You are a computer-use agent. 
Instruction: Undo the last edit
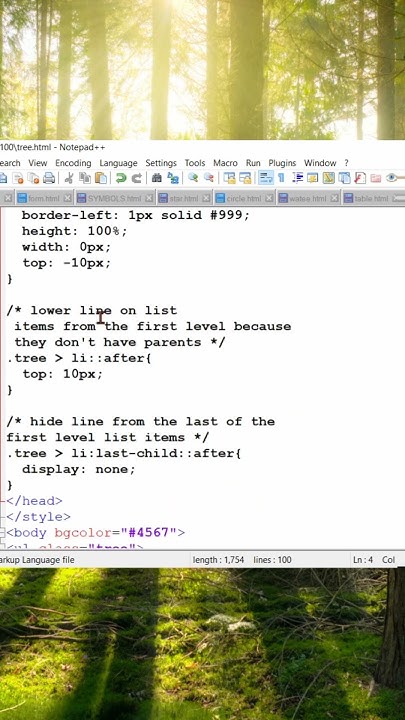pos(121,178)
